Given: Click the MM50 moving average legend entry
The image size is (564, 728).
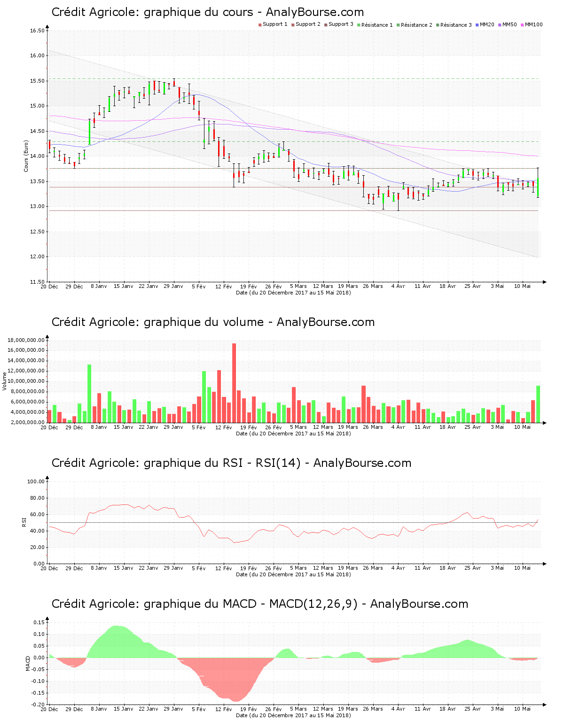Looking at the screenshot, I should (507, 24).
